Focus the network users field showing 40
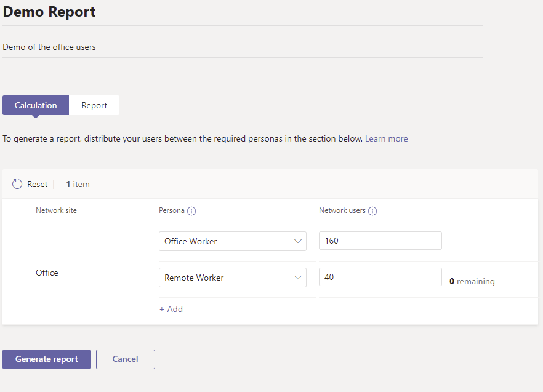The height and width of the screenshot is (392, 543). tap(380, 277)
